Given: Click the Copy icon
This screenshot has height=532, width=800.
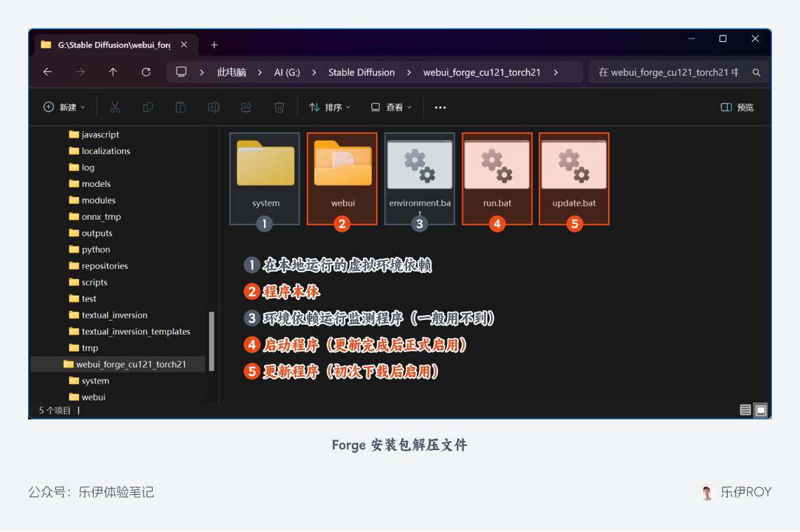Looking at the screenshot, I should point(148,107).
